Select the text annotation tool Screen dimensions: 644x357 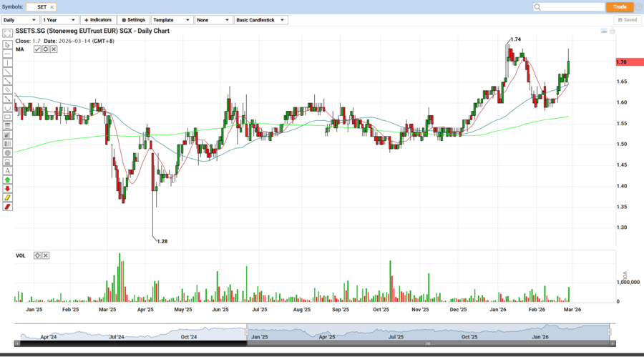point(7,171)
